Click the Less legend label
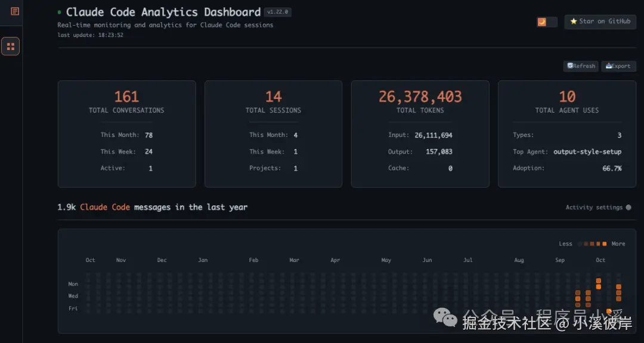The image size is (644, 343). [565, 244]
